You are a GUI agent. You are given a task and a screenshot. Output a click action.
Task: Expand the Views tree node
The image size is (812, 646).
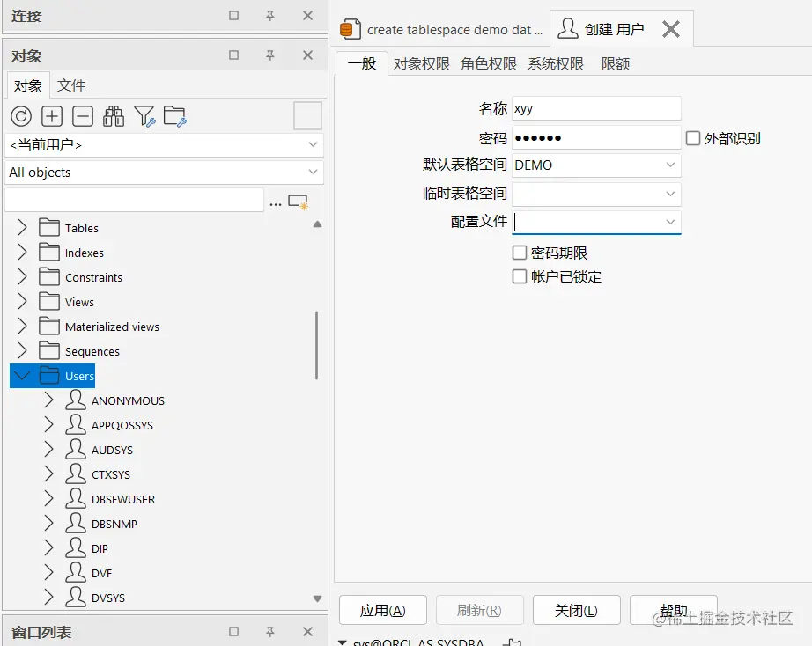(x=22, y=301)
